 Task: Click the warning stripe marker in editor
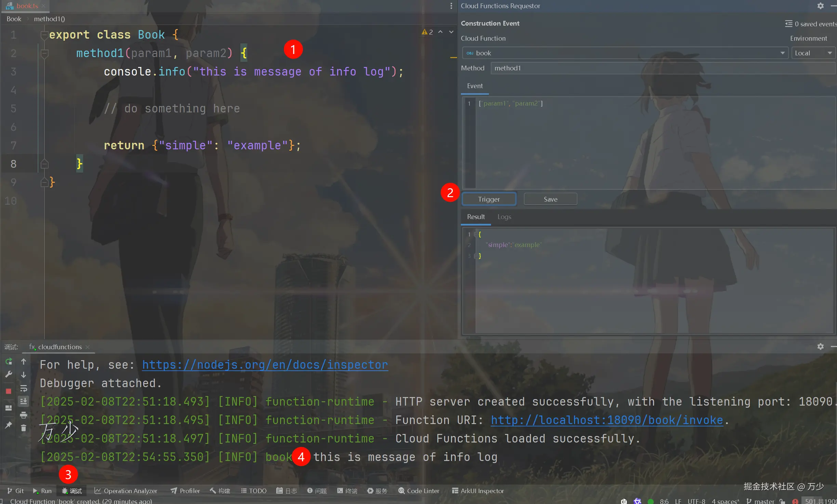pyautogui.click(x=453, y=58)
